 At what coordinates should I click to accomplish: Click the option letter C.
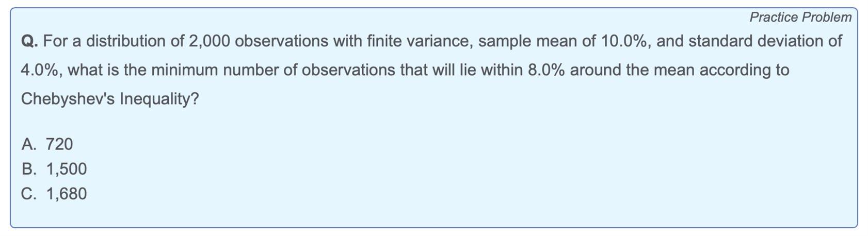(x=29, y=194)
